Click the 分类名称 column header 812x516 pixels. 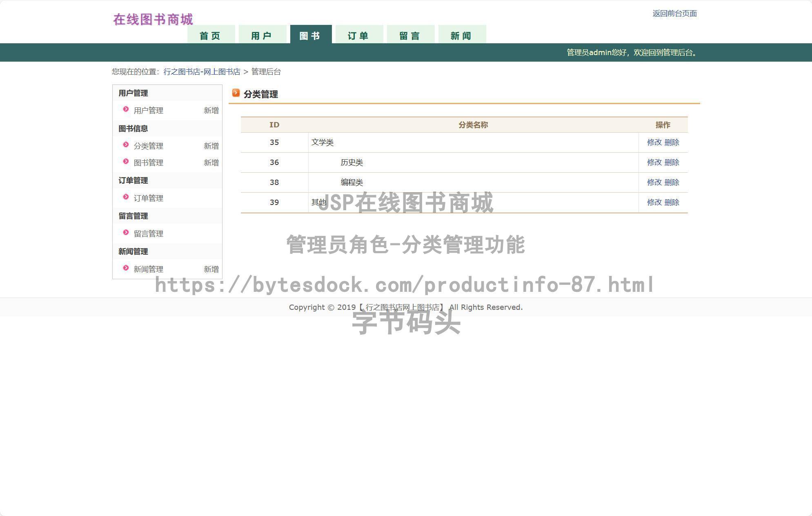coord(473,125)
